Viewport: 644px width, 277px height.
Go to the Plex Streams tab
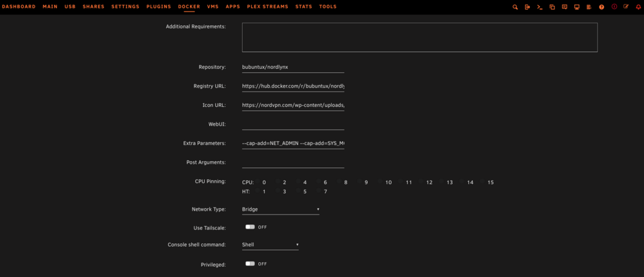(268, 6)
